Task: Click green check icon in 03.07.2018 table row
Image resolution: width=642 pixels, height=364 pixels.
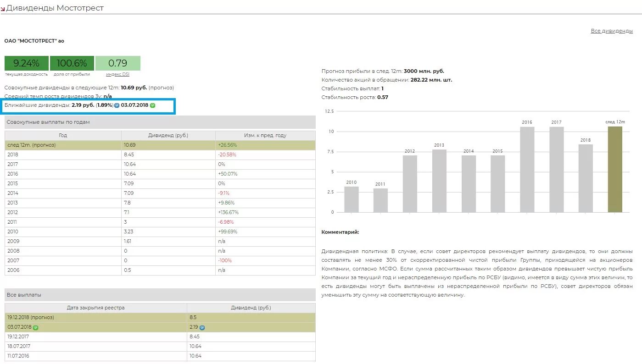Action: pyautogui.click(x=35, y=327)
